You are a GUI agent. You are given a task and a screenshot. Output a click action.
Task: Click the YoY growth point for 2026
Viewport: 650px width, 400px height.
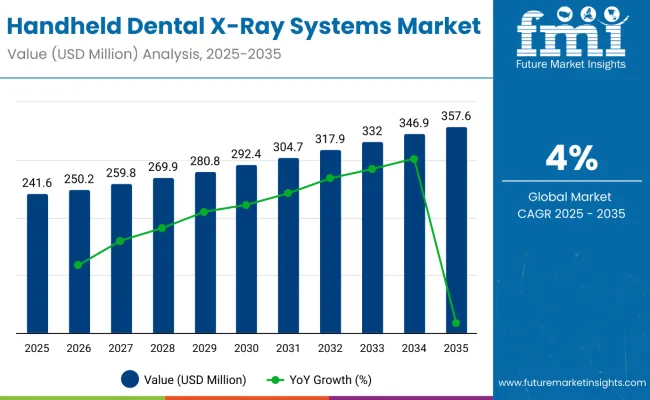click(78, 265)
